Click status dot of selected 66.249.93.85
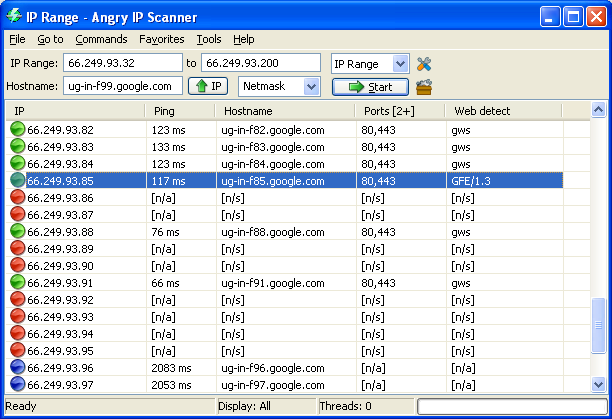This screenshot has width=612, height=419. pos(17,180)
